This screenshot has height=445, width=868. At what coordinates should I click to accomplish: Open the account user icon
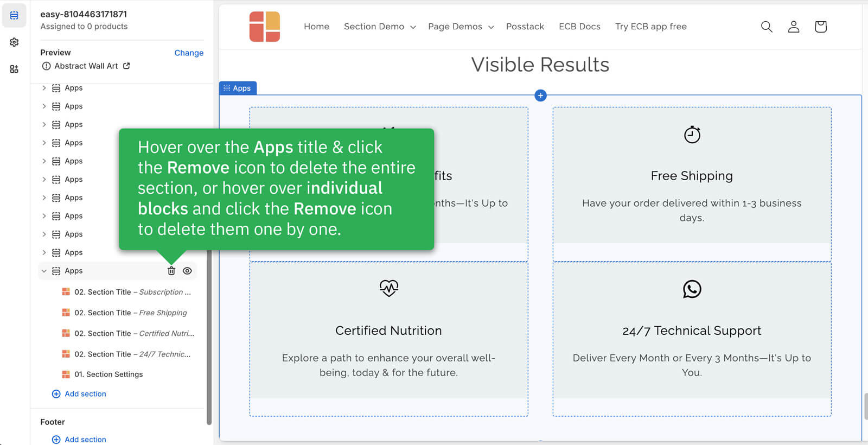793,27
